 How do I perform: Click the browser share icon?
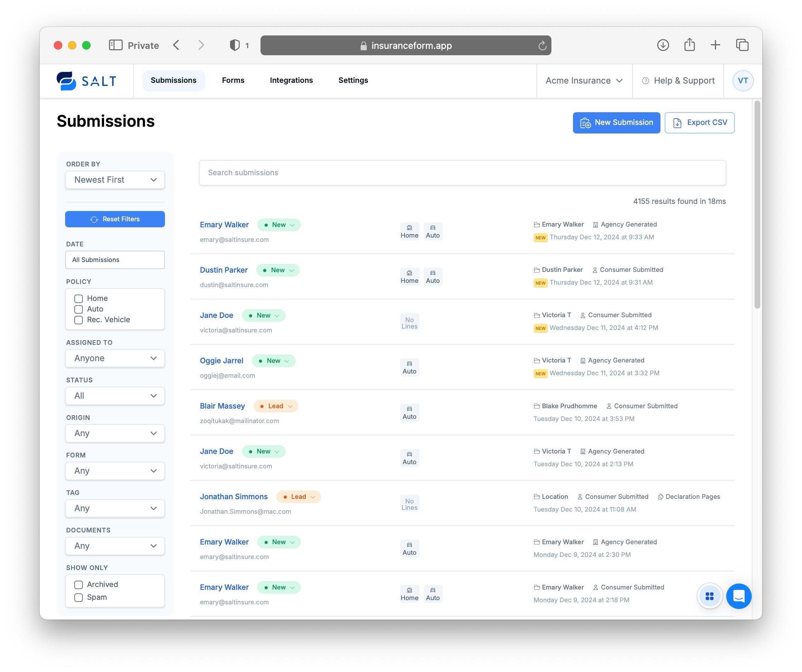(689, 45)
